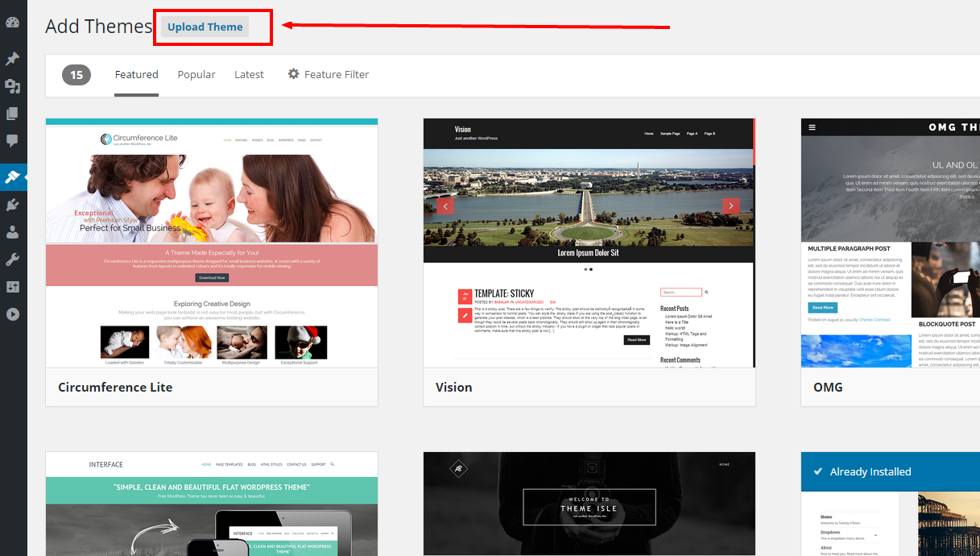Open the Media library icon
Image resolution: width=980 pixels, height=556 pixels.
point(12,85)
